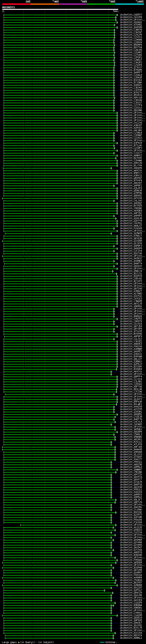146x644 pixels.
Task: Select the UniRef100_Q73C07 hit label
Action: [x=131, y=67]
